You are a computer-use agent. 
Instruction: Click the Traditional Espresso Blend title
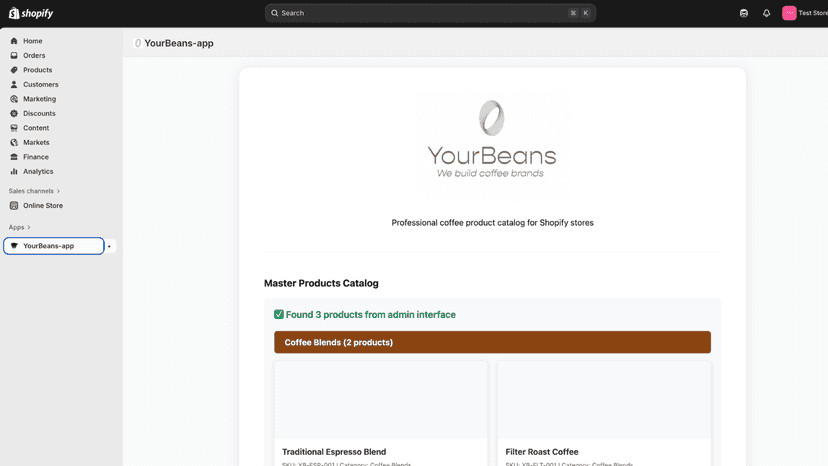tap(334, 452)
